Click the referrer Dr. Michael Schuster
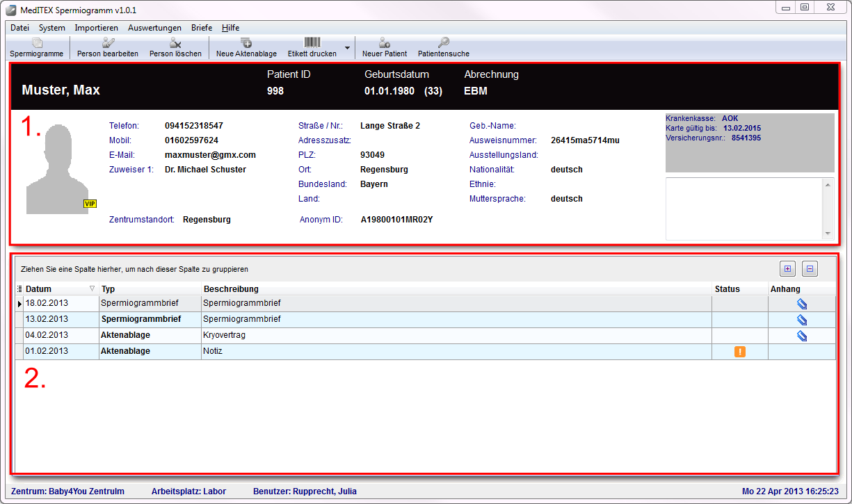852x504 pixels. (205, 170)
